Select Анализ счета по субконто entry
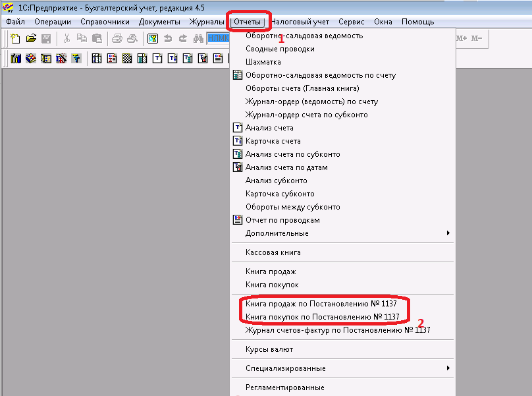Viewport: 532px width, 396px height. click(x=342, y=154)
